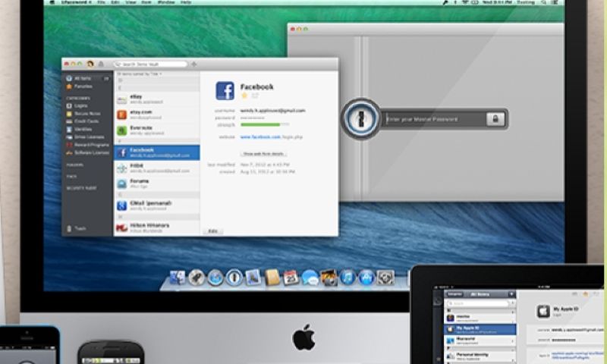Tap Categories button on the iPad app
The image size is (607, 364).
[x=454, y=294]
